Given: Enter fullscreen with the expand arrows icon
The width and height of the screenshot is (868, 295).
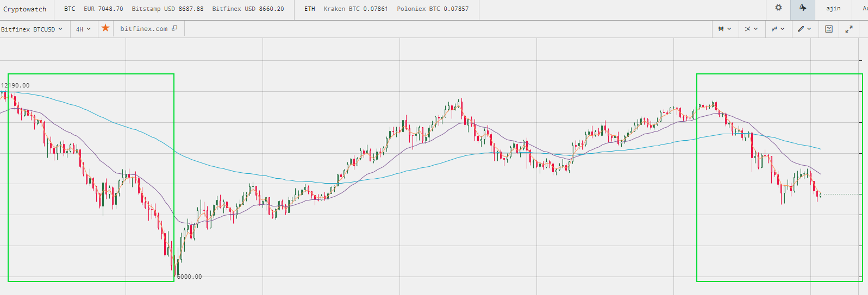Looking at the screenshot, I should coord(849,29).
